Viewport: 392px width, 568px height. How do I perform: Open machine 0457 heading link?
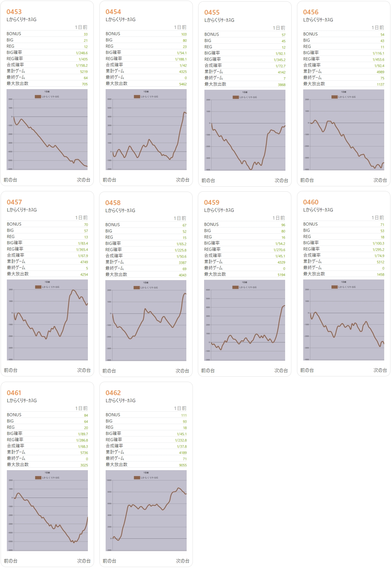pos(14,202)
